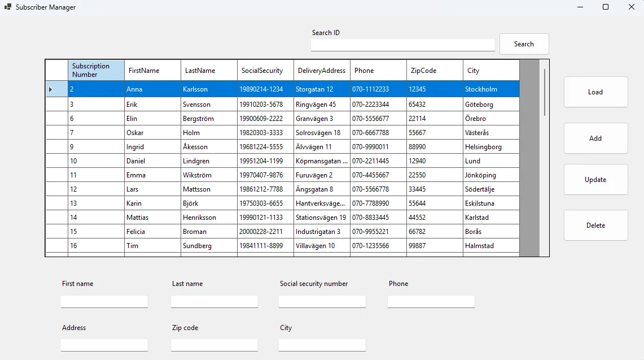Click cell 'Svensson'
The height and width of the screenshot is (360, 644).
coord(209,105)
